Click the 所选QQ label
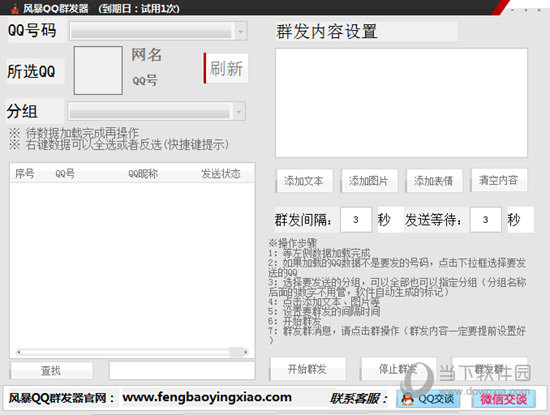 [31, 72]
